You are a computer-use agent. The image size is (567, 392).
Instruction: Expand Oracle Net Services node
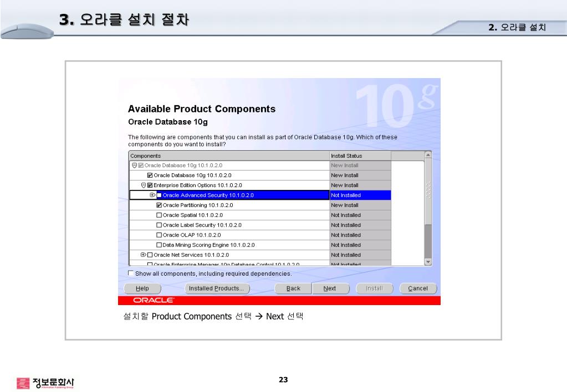click(144, 255)
